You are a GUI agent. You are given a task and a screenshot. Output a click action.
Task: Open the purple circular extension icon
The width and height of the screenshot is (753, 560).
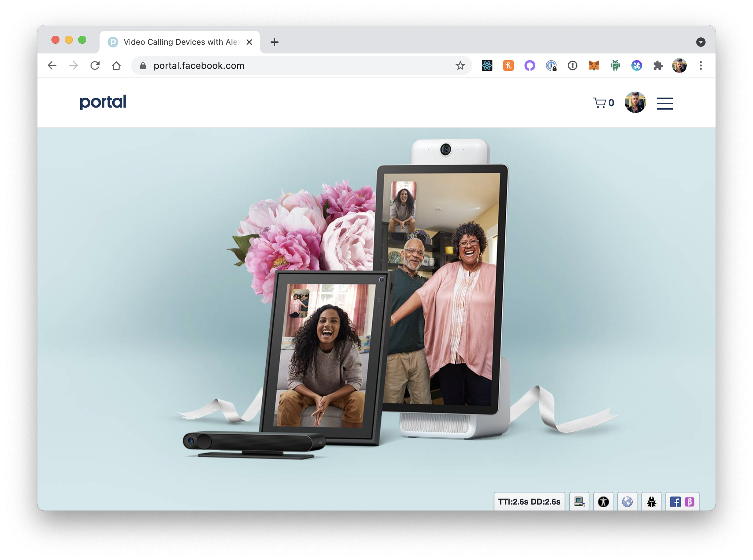(530, 65)
